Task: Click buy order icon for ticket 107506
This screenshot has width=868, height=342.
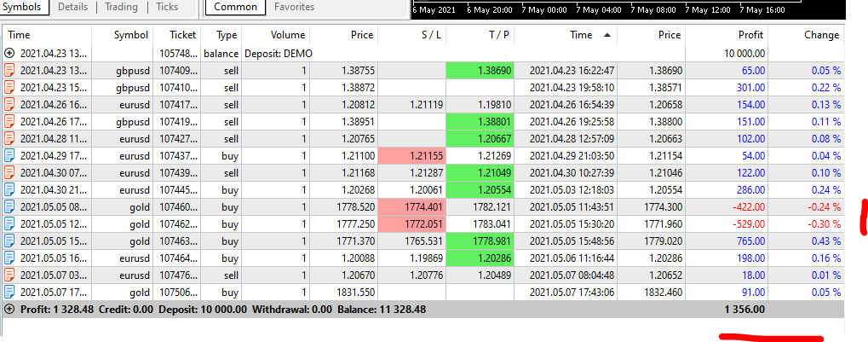Action: click(9, 293)
